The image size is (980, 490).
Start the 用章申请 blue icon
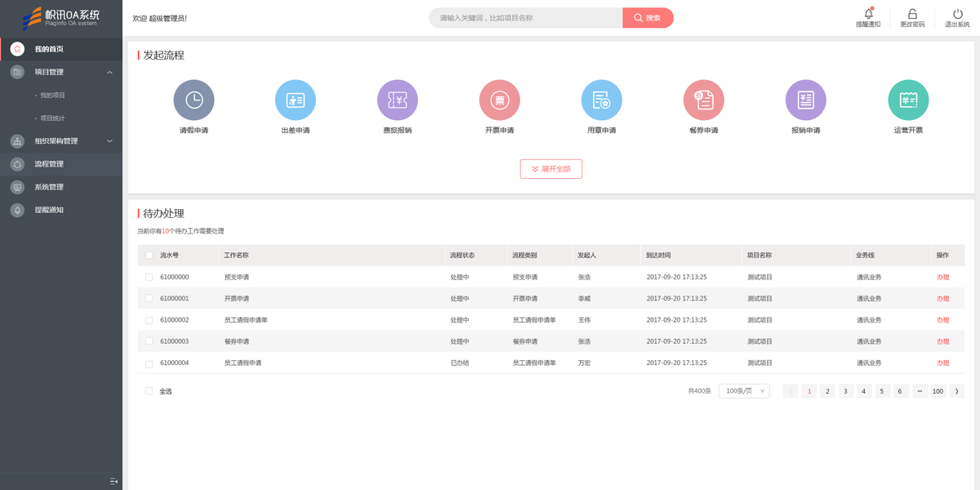(x=602, y=100)
